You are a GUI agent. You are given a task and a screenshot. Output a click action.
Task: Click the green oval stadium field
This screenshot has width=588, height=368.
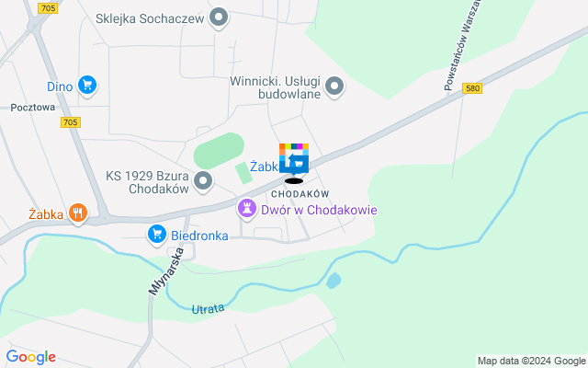click(219, 151)
